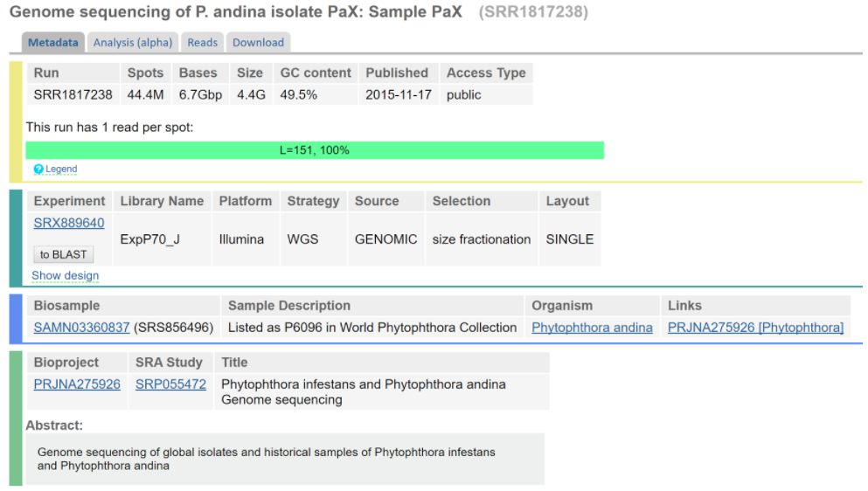
Task: Open the Reads tab
Action: tap(202, 43)
